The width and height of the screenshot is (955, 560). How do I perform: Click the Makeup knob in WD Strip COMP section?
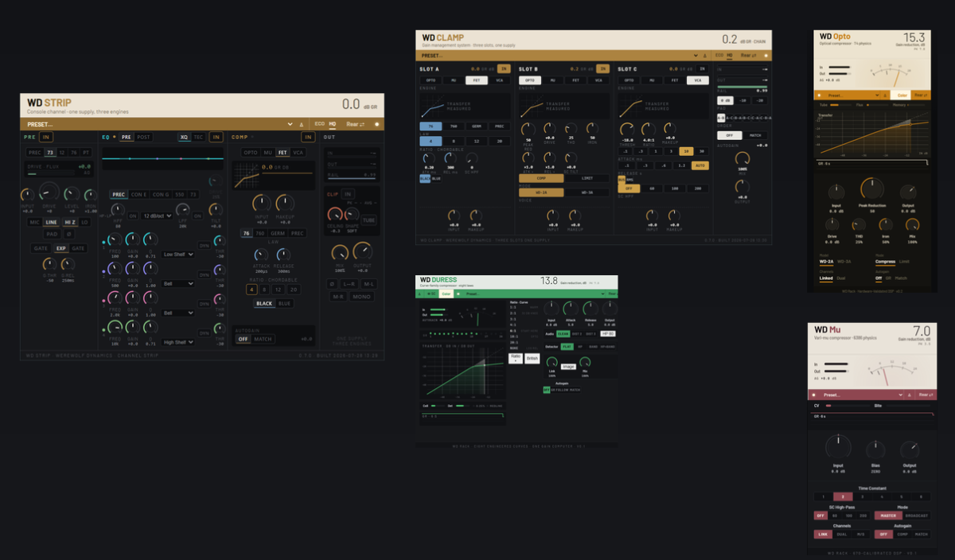285,203
